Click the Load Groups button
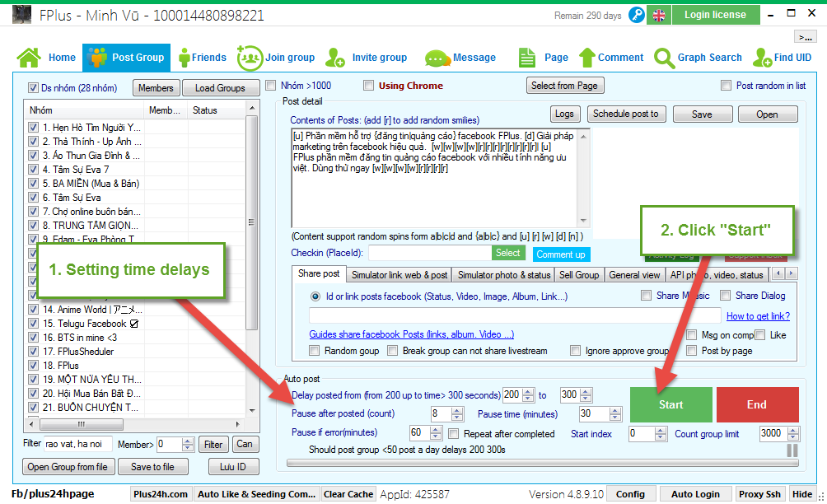Screen dimensions: 827x504 pyautogui.click(x=221, y=87)
